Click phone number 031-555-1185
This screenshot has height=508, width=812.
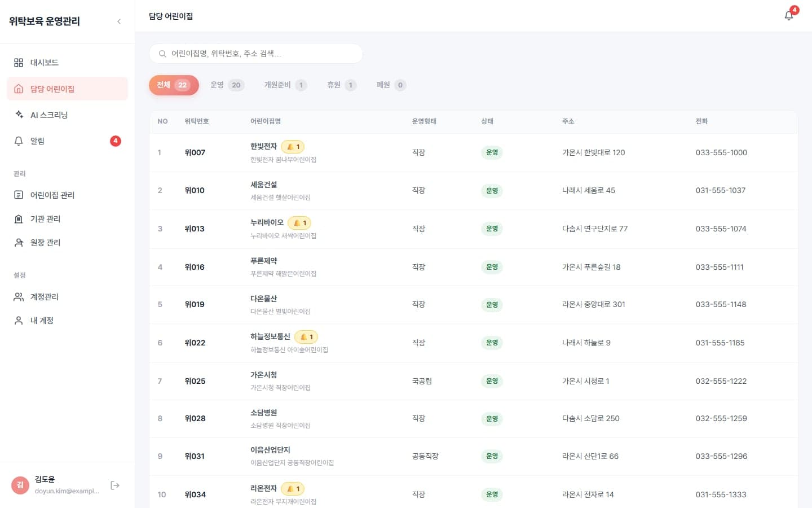(x=720, y=343)
